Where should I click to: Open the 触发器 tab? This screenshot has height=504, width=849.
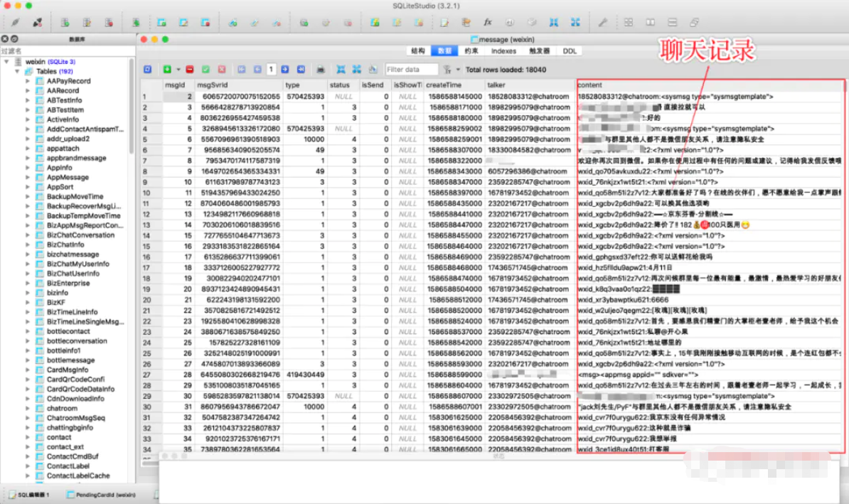click(x=539, y=51)
